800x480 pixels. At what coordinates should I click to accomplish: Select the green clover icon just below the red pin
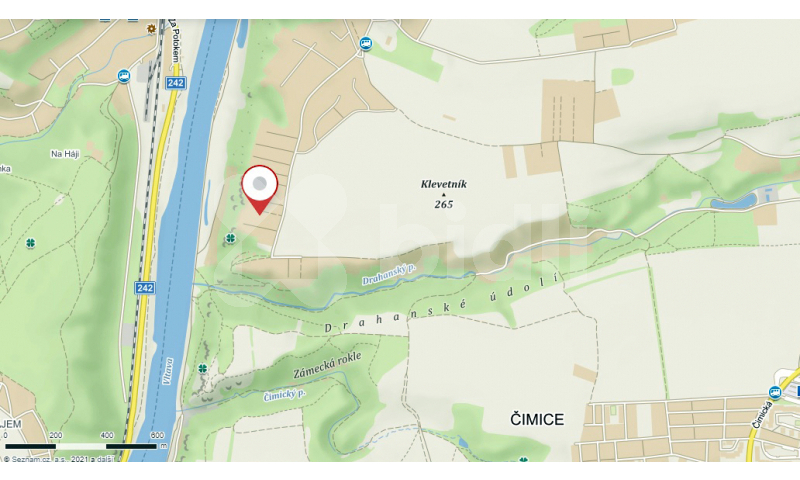point(231,238)
